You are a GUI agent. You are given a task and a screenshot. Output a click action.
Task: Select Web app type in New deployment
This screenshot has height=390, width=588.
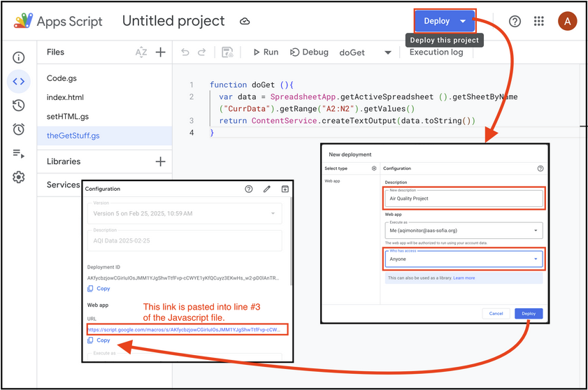pos(332,181)
